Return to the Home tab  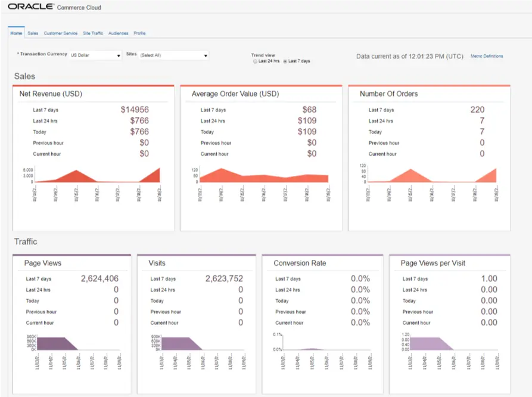coord(16,33)
